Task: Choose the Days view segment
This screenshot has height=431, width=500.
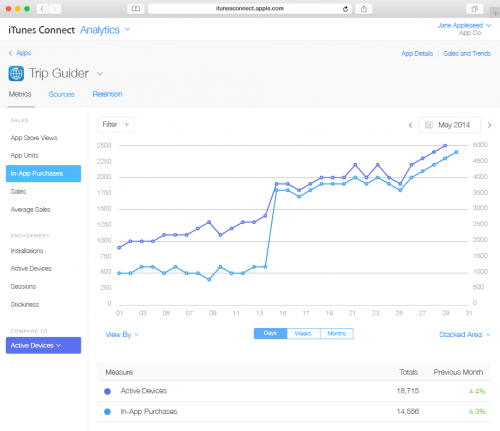Action: (x=270, y=334)
